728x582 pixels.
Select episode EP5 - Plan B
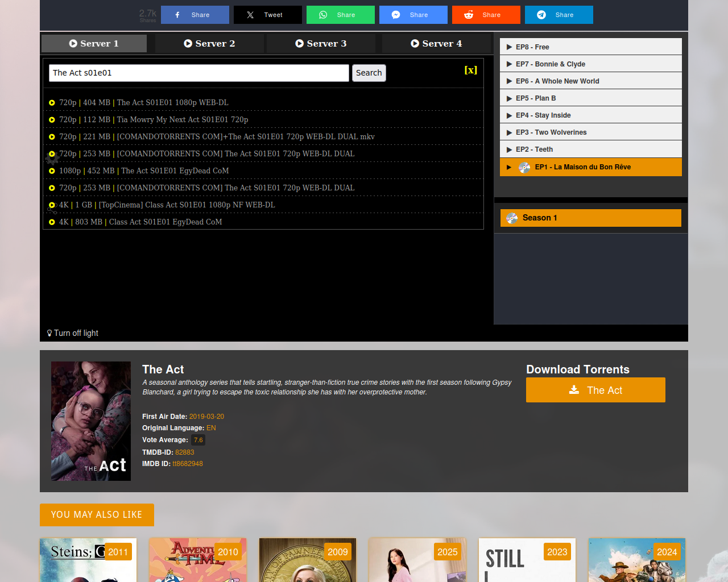[x=591, y=98]
